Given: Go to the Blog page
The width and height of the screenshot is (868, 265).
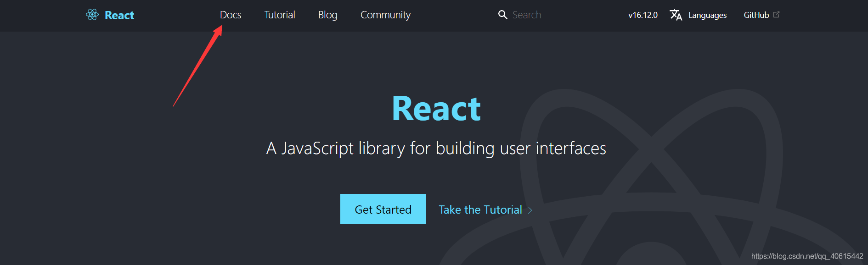Looking at the screenshot, I should (328, 15).
